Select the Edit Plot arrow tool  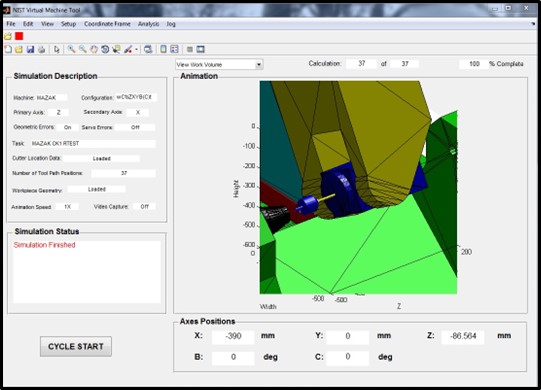pos(57,49)
